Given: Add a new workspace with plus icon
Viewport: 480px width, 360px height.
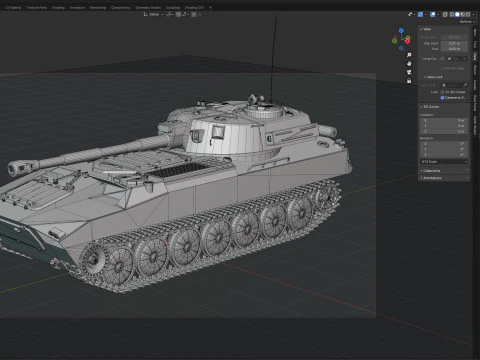Looking at the screenshot, I should [210, 7].
